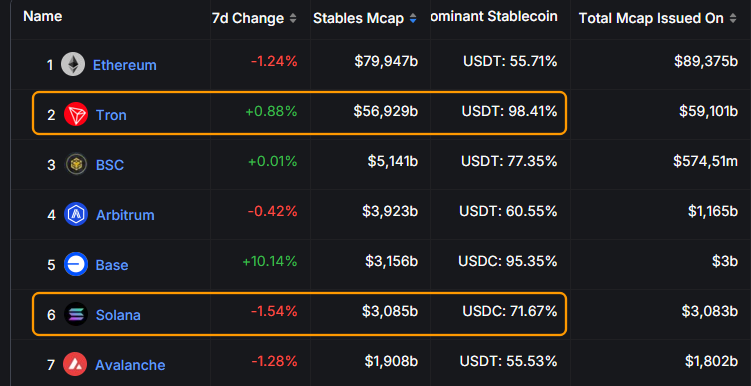Click the Base chain logo icon
The height and width of the screenshot is (386, 751).
(x=76, y=264)
